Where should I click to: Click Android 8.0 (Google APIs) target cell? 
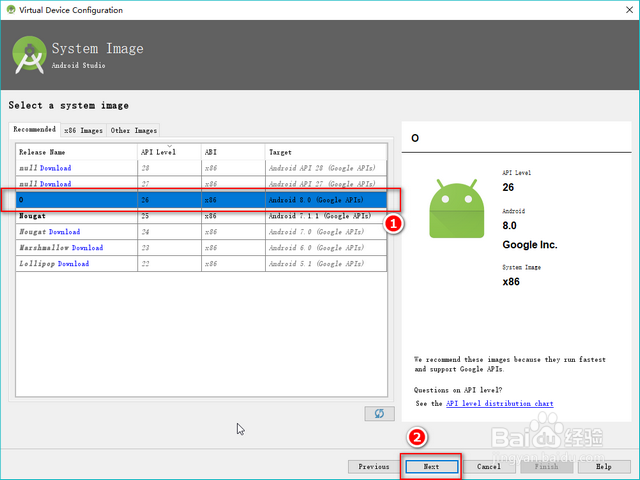[x=326, y=200]
